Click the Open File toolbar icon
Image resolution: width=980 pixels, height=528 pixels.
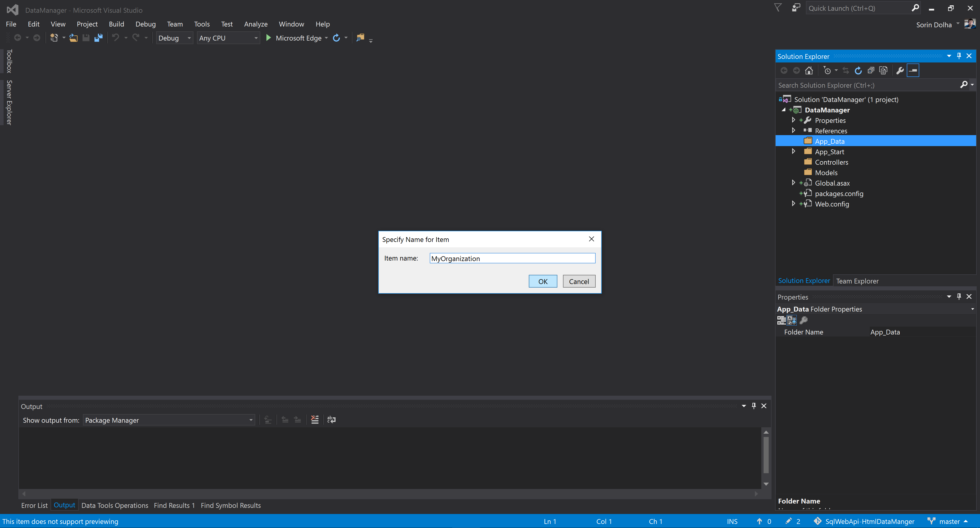click(73, 38)
